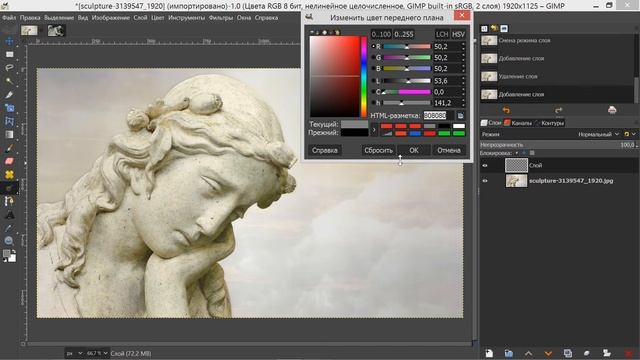Screen dimensions: 640x360
Task: Open the Слой menu
Action: [x=140, y=18]
